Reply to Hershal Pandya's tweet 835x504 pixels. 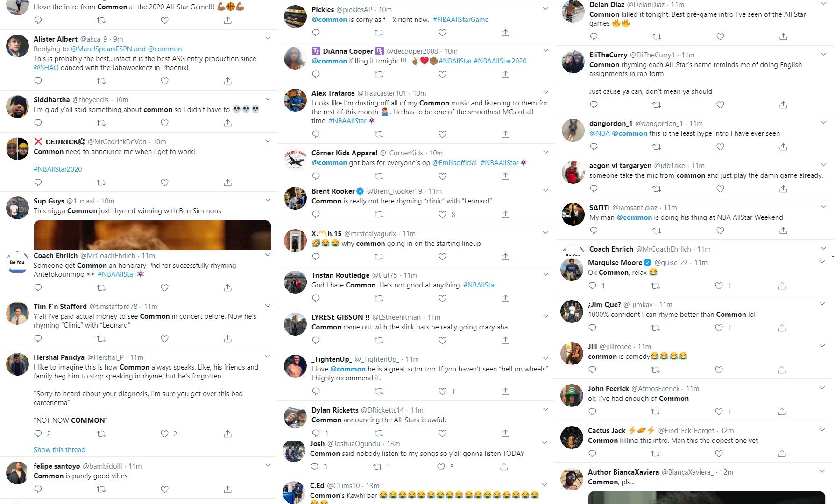[x=38, y=434]
